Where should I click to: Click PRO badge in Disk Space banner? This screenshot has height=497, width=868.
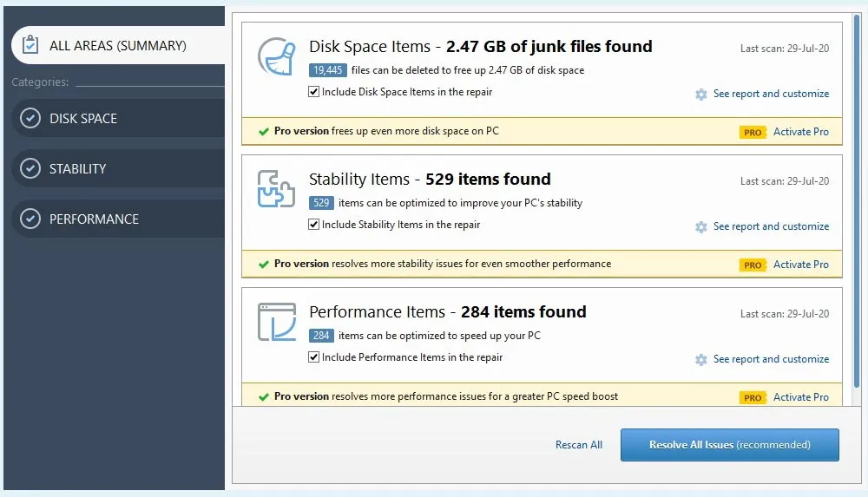click(x=753, y=133)
